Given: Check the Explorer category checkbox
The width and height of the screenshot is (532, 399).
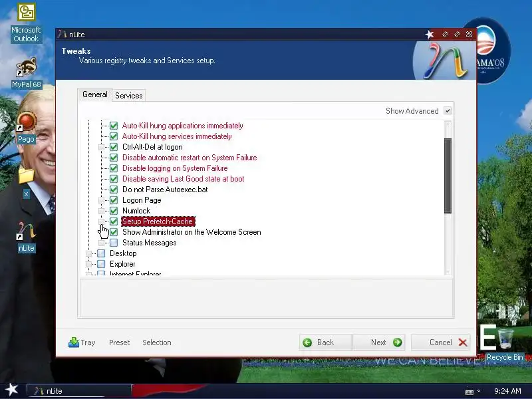Looking at the screenshot, I should pyautogui.click(x=101, y=264).
